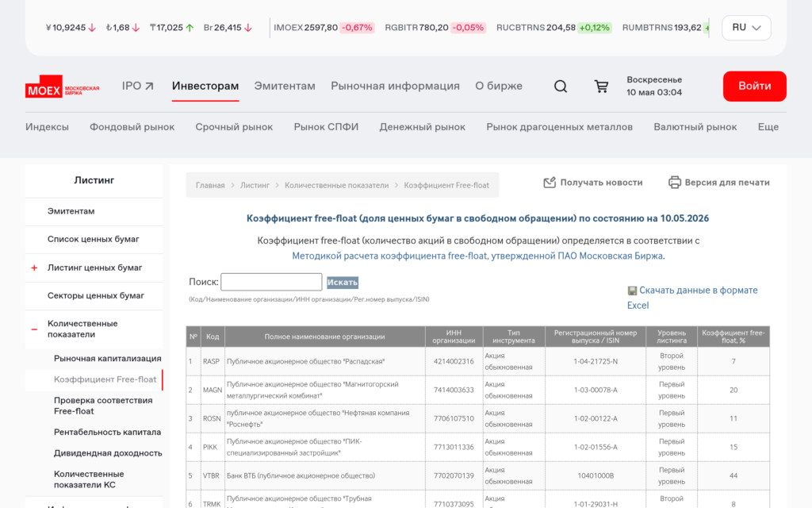
Task: Click the yen currency rate 10,9245
Action: pos(71,28)
